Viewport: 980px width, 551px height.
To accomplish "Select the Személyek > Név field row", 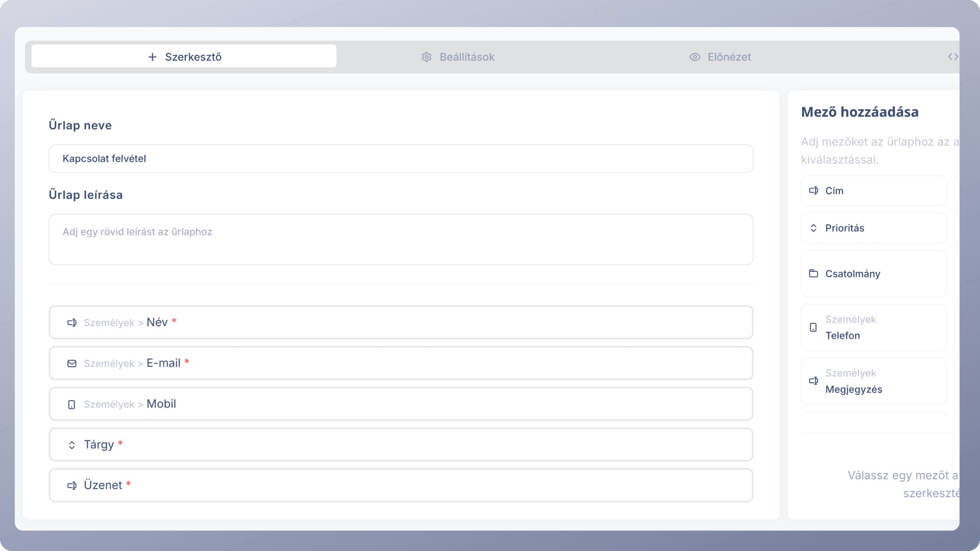I will (401, 322).
